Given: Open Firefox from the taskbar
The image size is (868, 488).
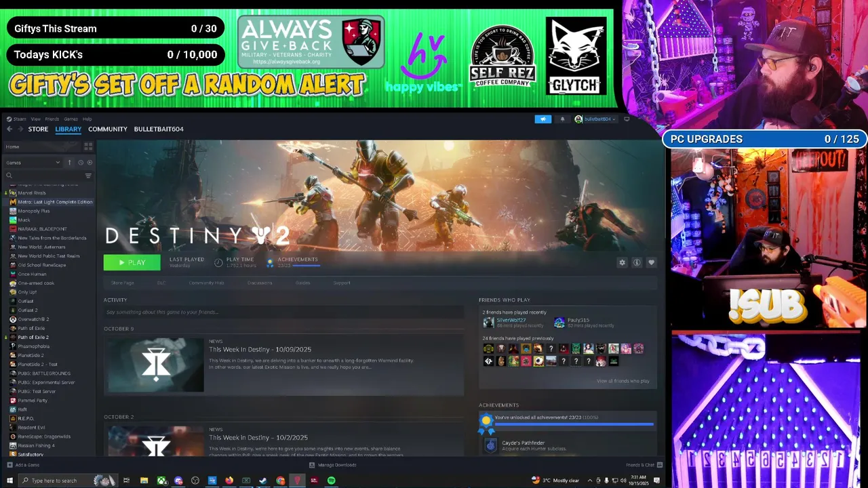Looking at the screenshot, I should click(x=229, y=481).
